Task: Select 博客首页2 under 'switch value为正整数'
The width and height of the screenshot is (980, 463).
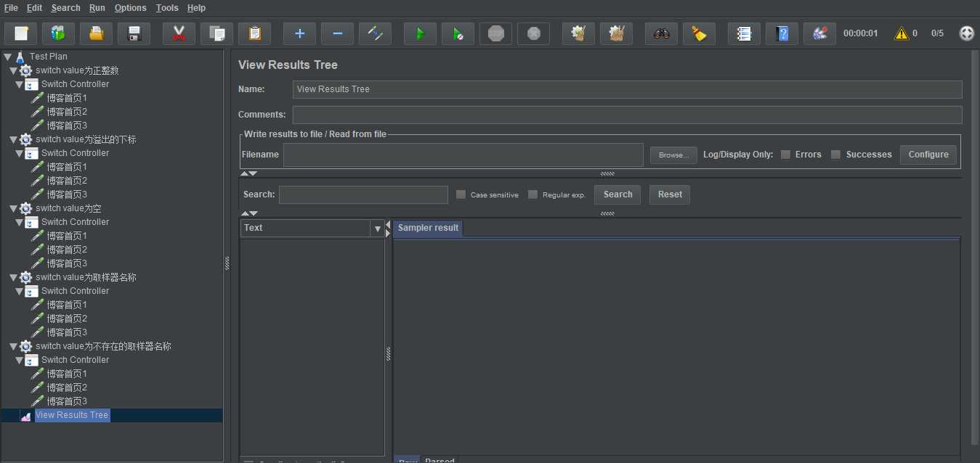Action: coord(67,112)
